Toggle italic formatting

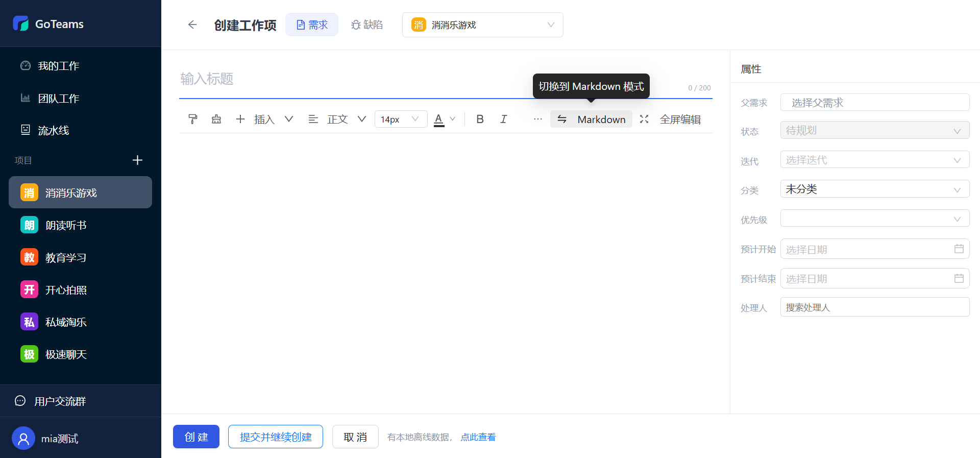503,119
